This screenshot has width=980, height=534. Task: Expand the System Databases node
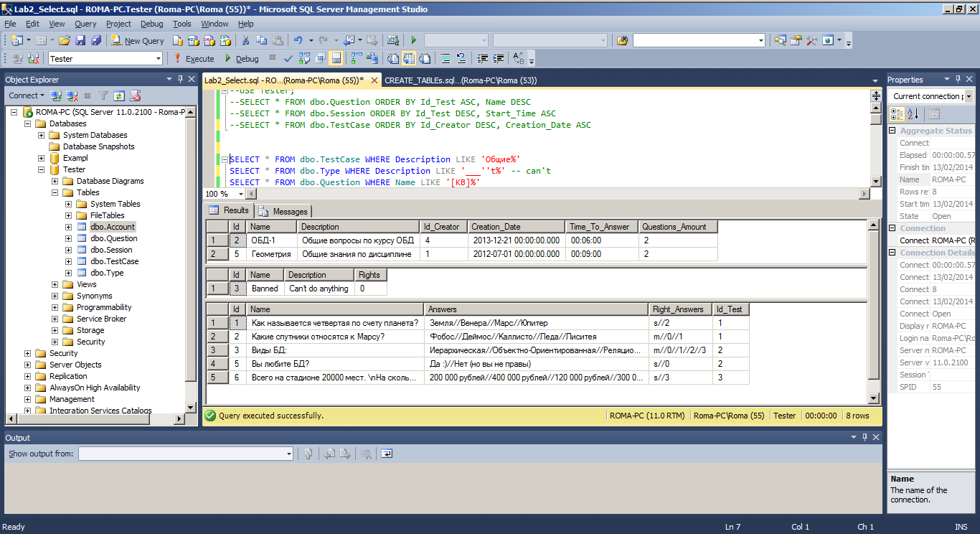[42, 135]
